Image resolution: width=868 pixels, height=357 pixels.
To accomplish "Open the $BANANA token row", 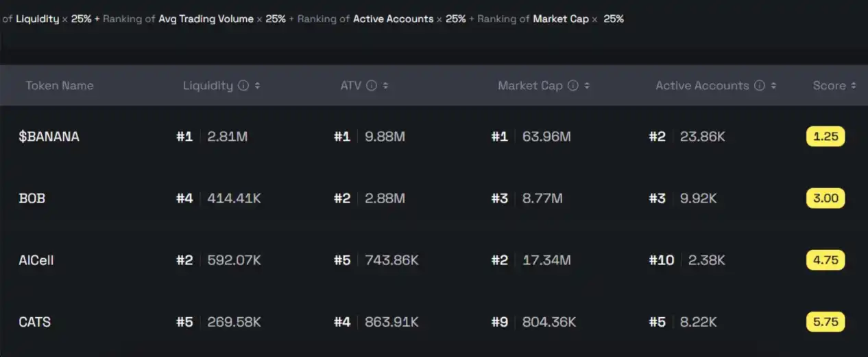I will [x=49, y=137].
